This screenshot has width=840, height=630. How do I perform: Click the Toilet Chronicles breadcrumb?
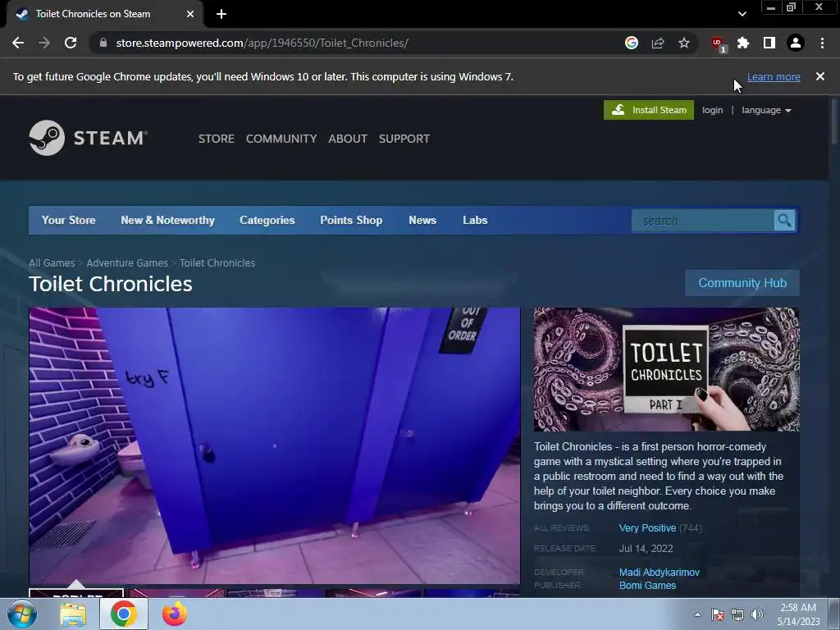(217, 263)
